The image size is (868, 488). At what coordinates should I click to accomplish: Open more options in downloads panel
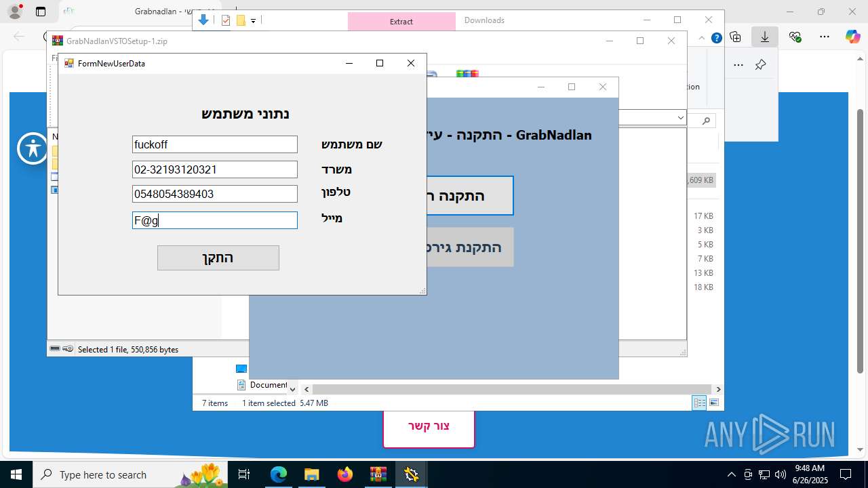point(738,65)
